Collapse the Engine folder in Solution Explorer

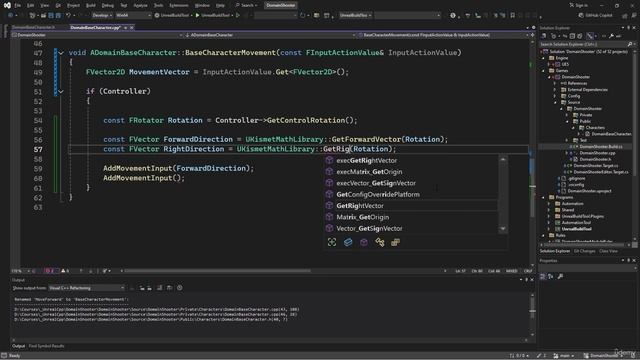pyautogui.click(x=544, y=58)
